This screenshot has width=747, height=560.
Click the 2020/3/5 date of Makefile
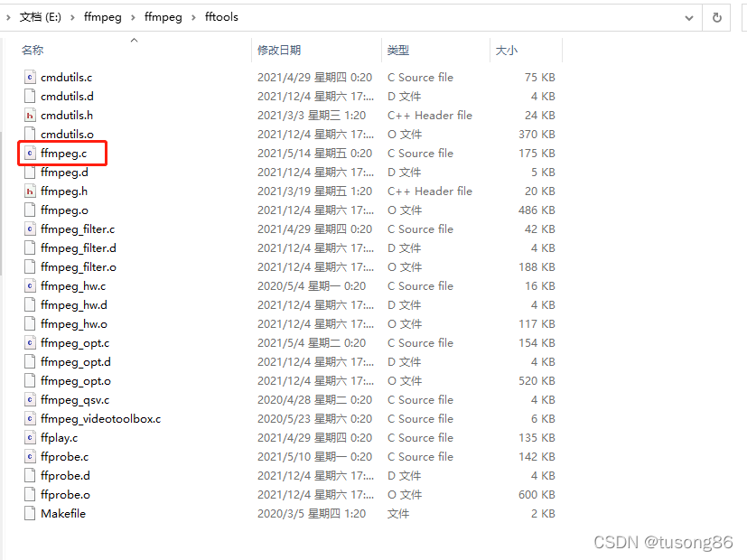pos(312,513)
